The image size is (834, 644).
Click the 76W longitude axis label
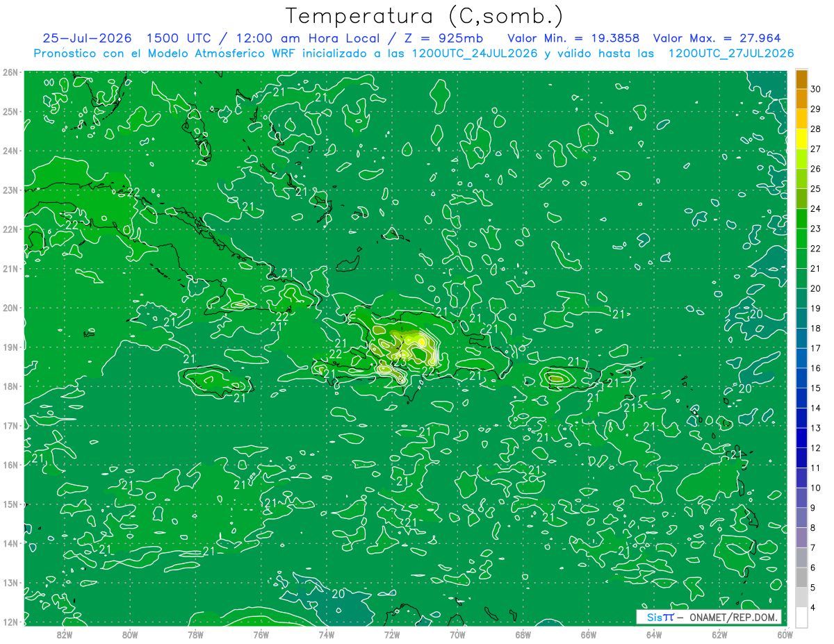[x=261, y=634]
